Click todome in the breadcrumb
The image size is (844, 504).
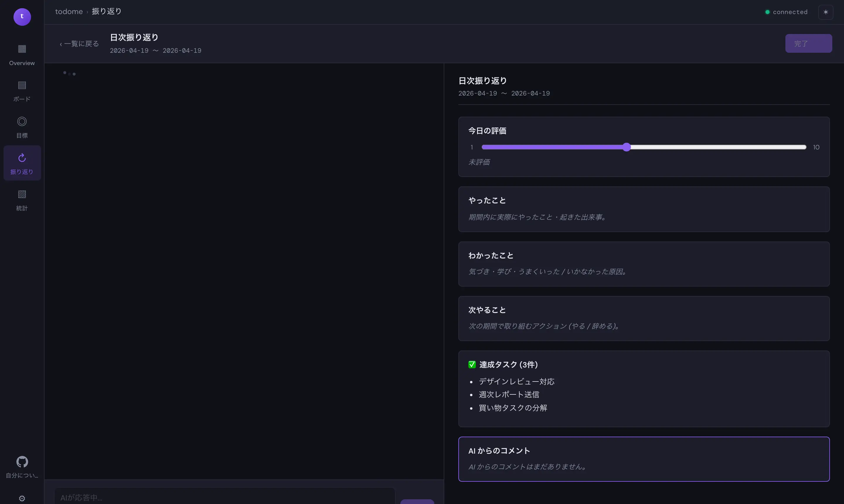(x=69, y=11)
